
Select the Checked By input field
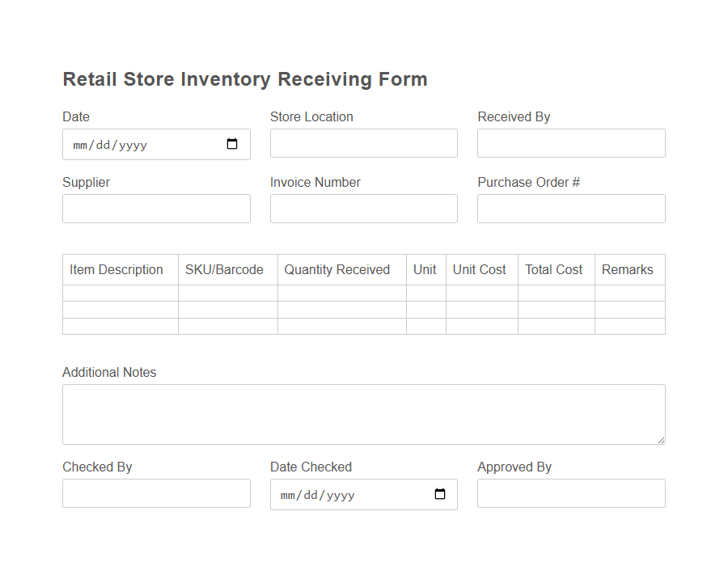156,493
